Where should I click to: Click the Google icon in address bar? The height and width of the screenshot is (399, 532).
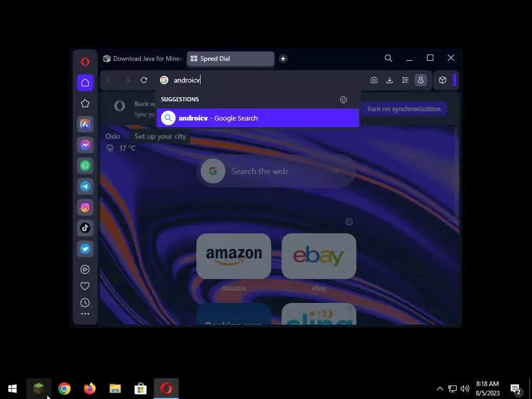pyautogui.click(x=164, y=80)
